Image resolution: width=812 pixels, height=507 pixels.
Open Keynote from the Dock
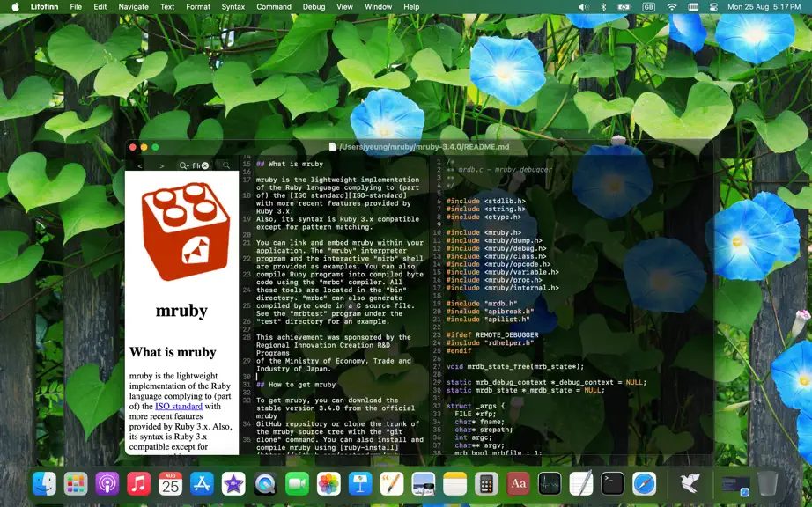(x=360, y=484)
